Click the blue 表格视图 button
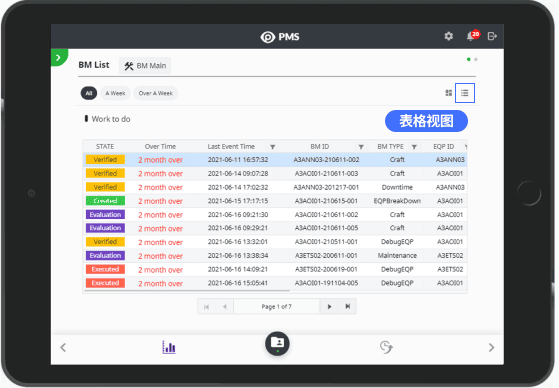This screenshot has width=559, height=388. (x=426, y=121)
